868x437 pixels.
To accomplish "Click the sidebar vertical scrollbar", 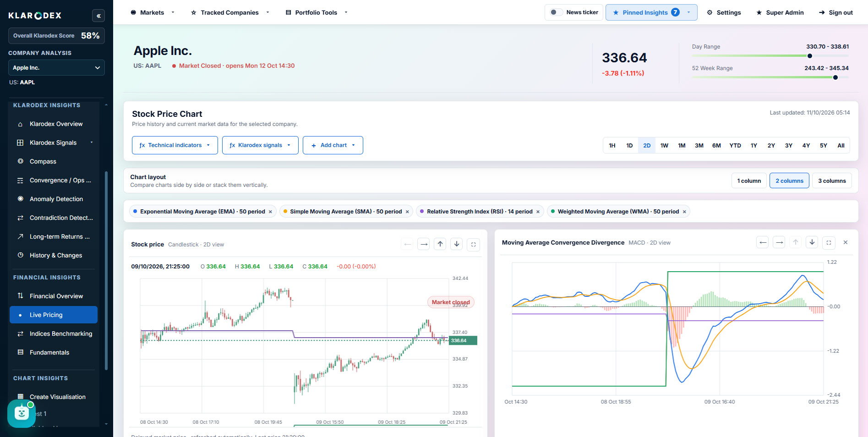I will click(x=106, y=270).
